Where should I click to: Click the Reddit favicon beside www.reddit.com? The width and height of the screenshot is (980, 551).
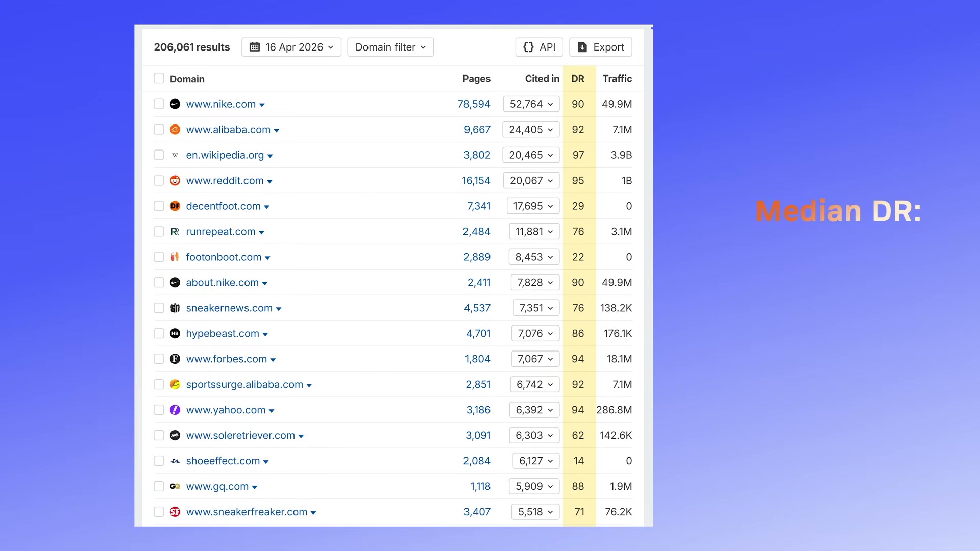click(x=175, y=181)
